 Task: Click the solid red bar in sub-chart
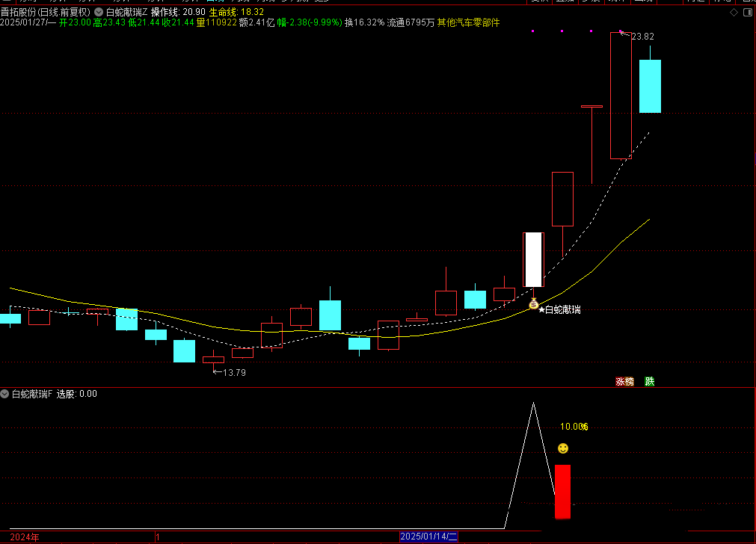coord(562,492)
